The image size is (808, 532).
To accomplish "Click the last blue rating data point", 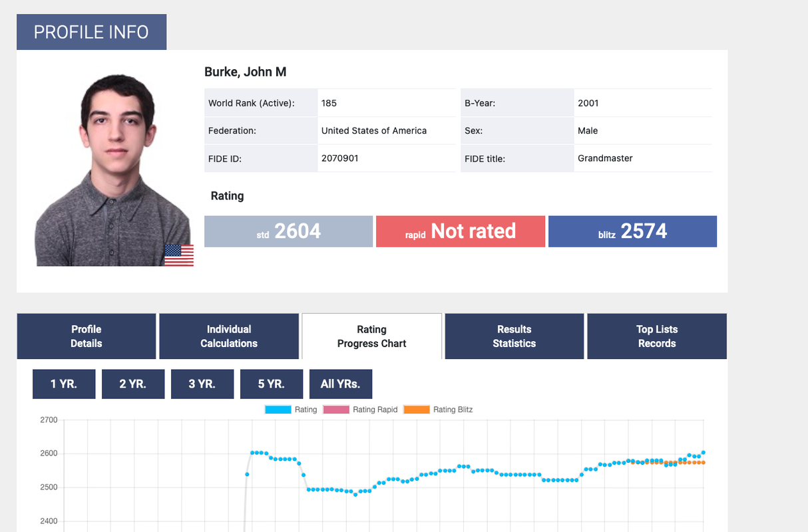I will click(x=704, y=452).
